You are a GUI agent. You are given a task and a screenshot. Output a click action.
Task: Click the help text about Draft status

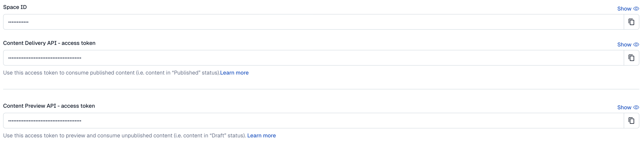pyautogui.click(x=124, y=136)
